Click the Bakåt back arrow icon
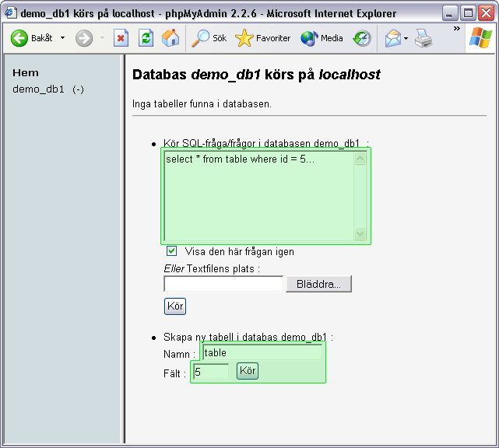The height and width of the screenshot is (448, 499). point(19,38)
